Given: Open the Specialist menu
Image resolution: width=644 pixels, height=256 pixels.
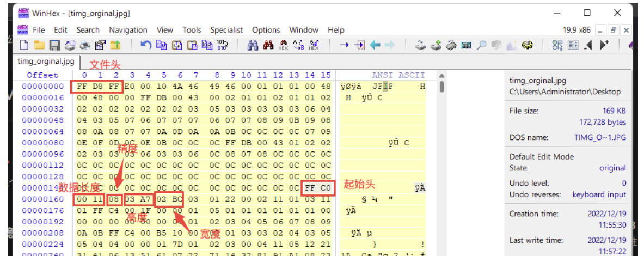Looking at the screenshot, I should (x=226, y=30).
